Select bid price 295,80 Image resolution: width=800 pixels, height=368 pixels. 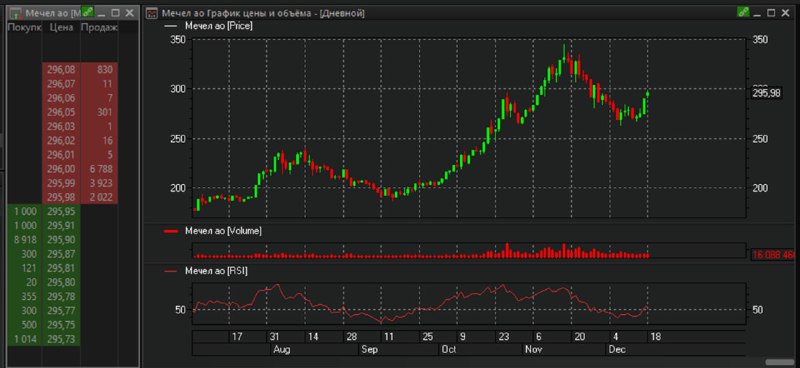[61, 283]
